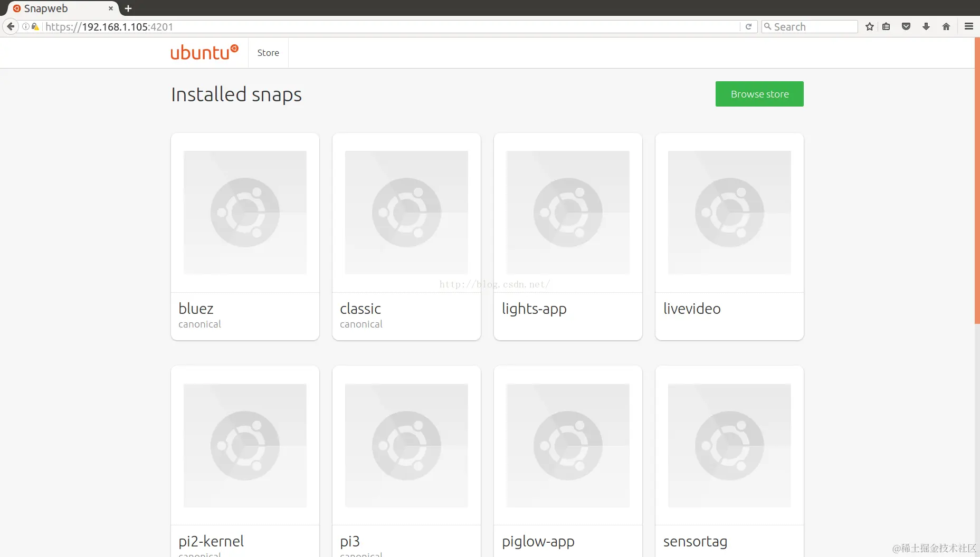
Task: Open a new tab with plus icon
Action: point(128,8)
